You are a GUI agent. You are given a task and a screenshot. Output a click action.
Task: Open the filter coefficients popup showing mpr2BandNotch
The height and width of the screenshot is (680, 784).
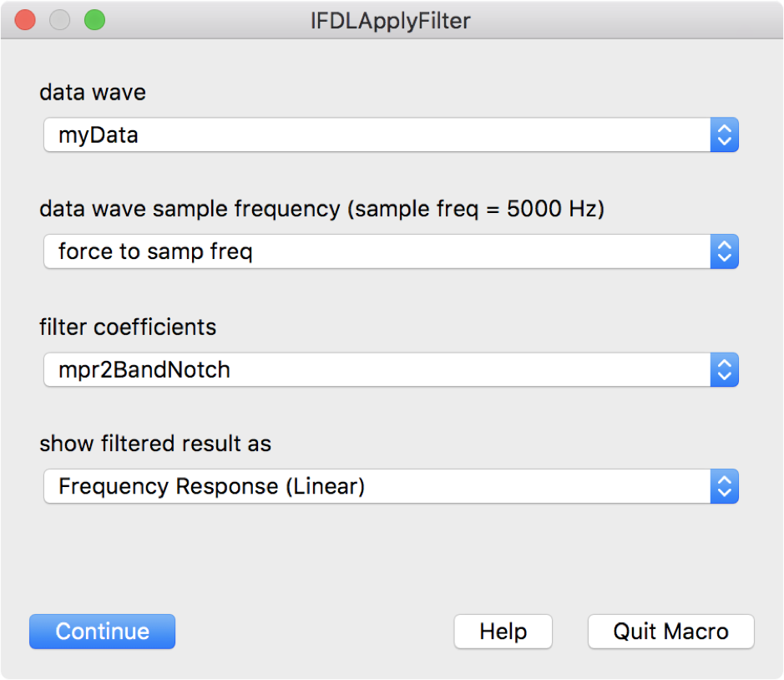(377, 369)
